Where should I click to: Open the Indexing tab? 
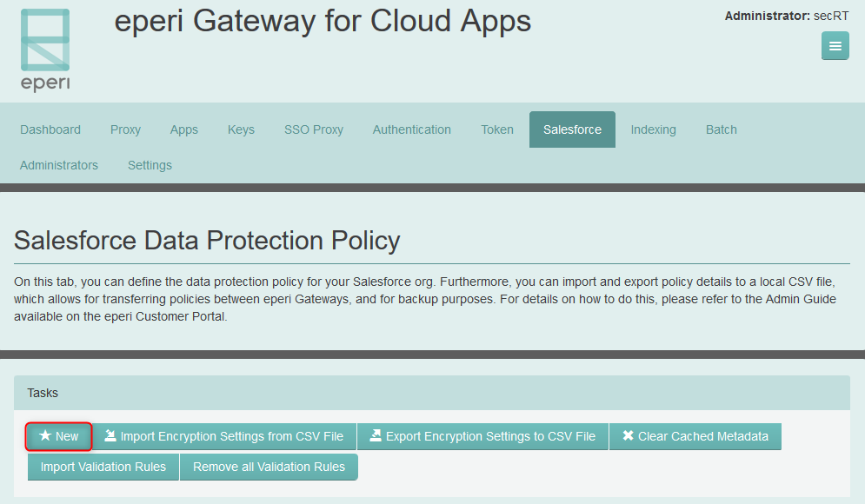click(x=653, y=129)
